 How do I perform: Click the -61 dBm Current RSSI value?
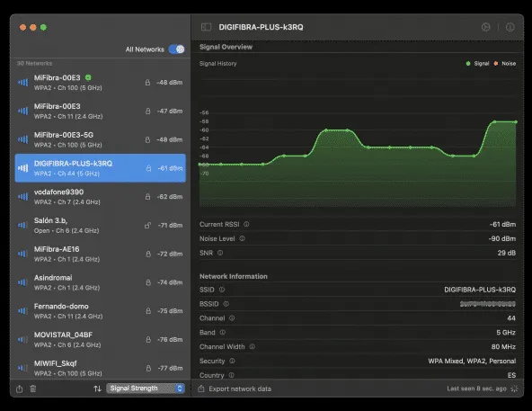tap(502, 224)
